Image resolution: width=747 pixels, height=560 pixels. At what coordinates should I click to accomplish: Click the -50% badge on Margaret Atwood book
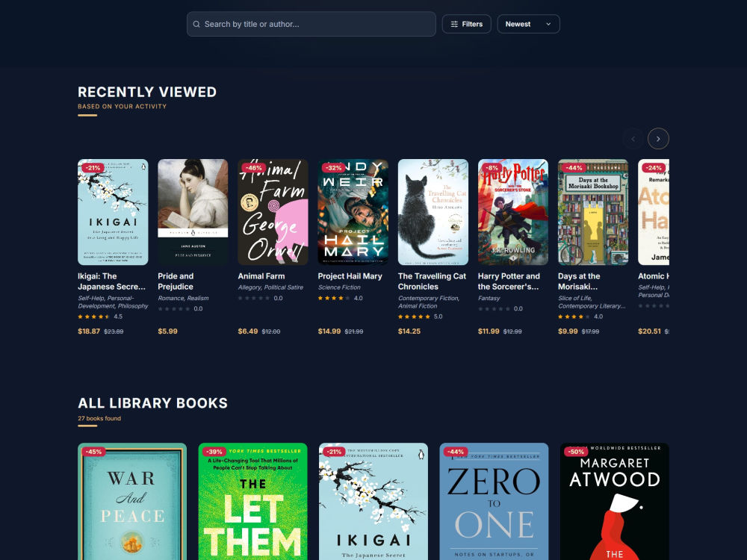click(576, 452)
